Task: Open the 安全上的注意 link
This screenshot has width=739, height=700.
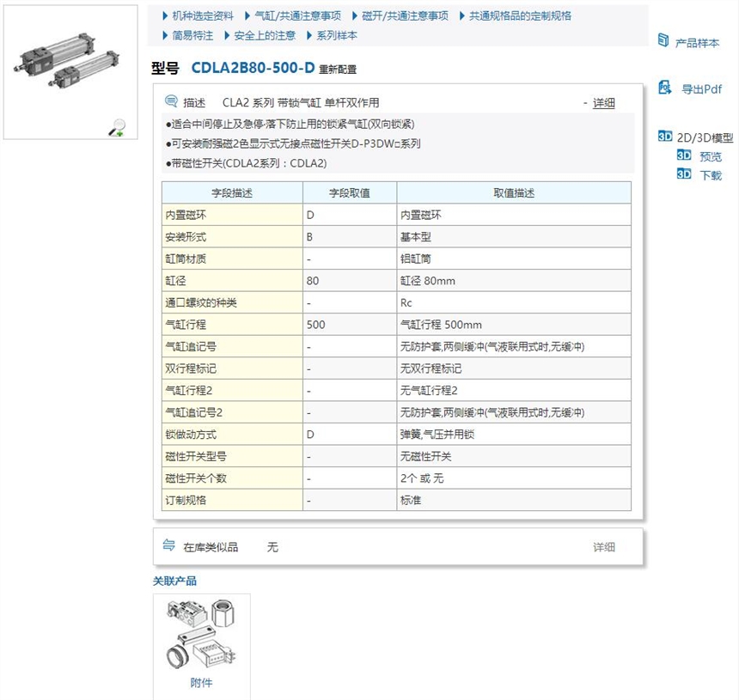Action: point(265,35)
